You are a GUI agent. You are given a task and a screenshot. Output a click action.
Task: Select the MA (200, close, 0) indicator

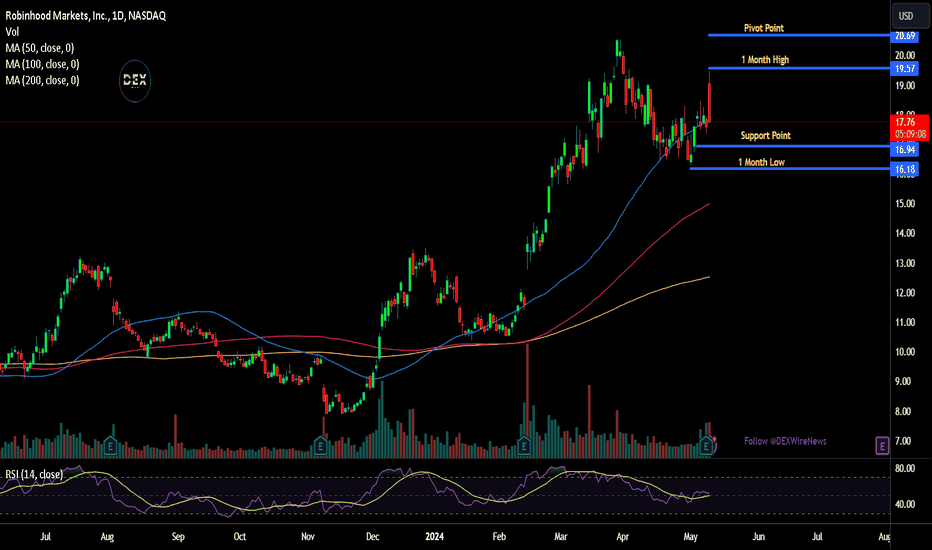click(42, 80)
